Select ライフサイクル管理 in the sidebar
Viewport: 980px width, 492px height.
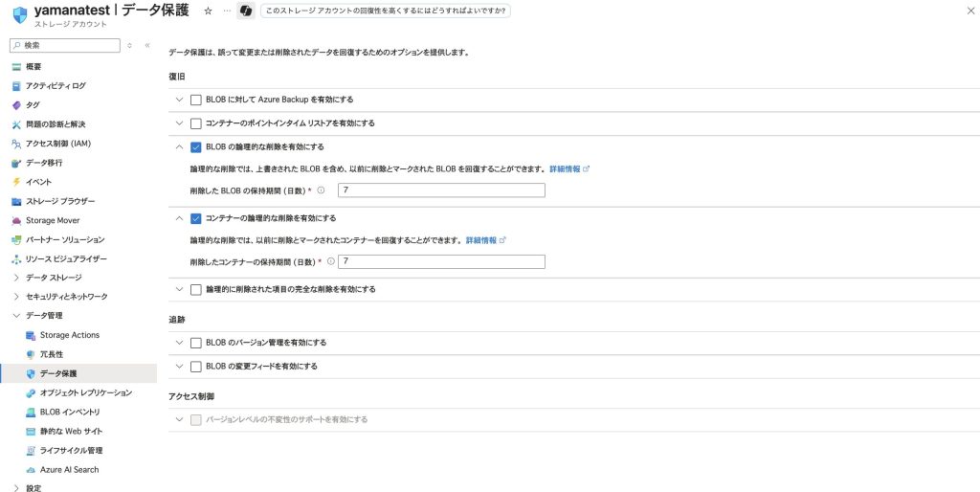click(71, 450)
